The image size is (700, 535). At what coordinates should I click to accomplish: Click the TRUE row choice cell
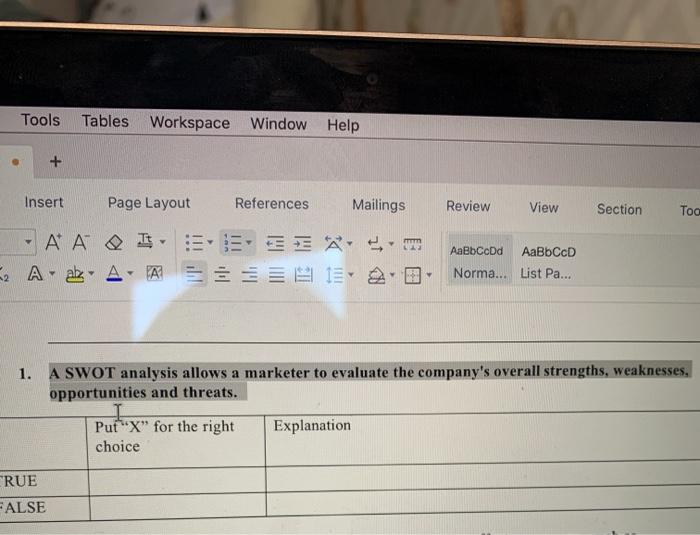click(x=178, y=481)
